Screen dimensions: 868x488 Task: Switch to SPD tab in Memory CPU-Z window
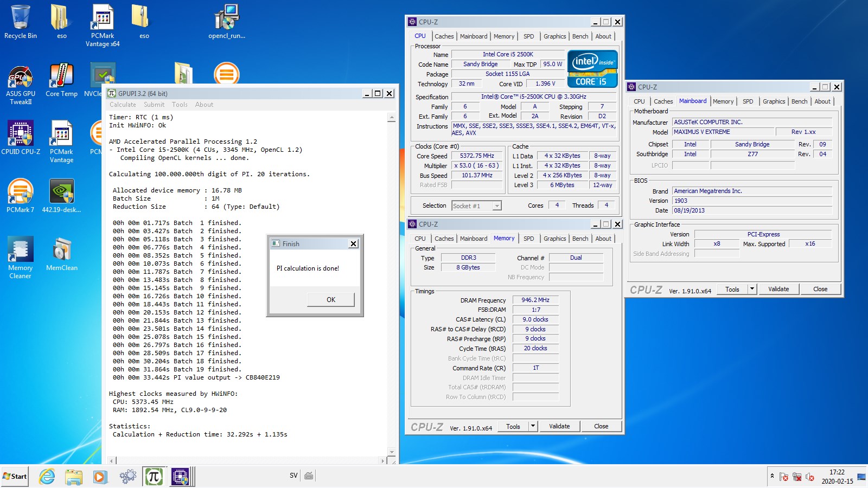528,239
